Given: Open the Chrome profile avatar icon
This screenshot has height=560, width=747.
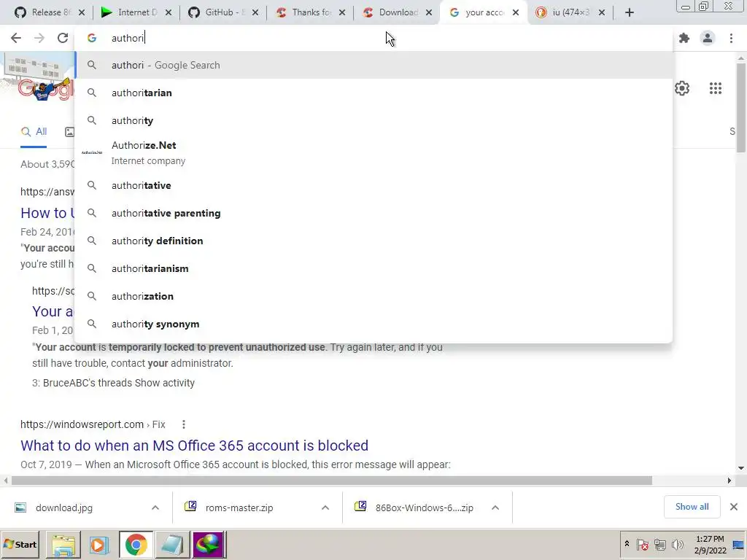Looking at the screenshot, I should [x=708, y=38].
